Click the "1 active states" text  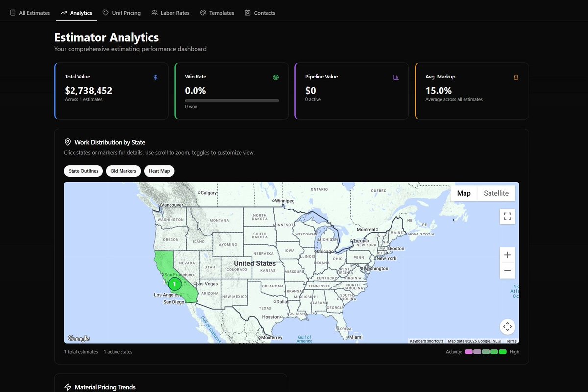(118, 352)
